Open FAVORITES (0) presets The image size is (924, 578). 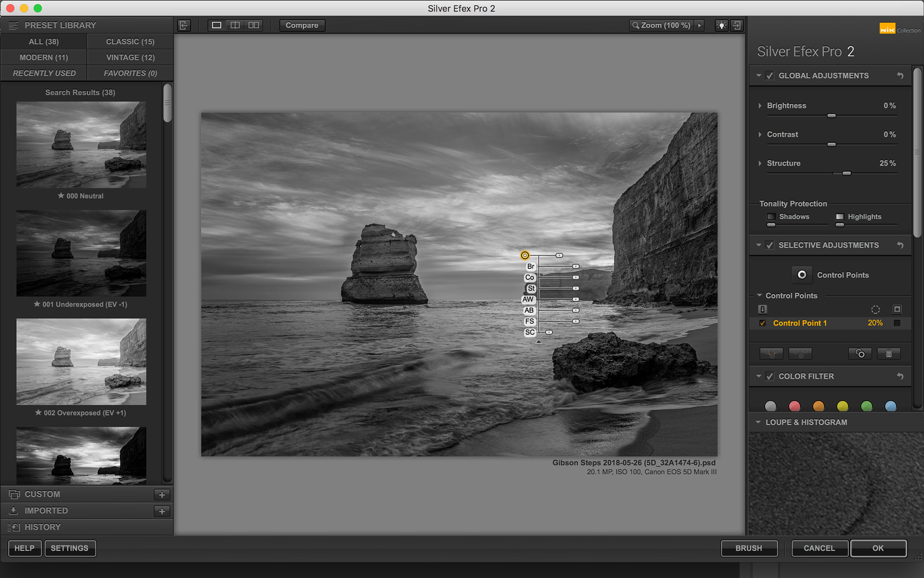[130, 73]
